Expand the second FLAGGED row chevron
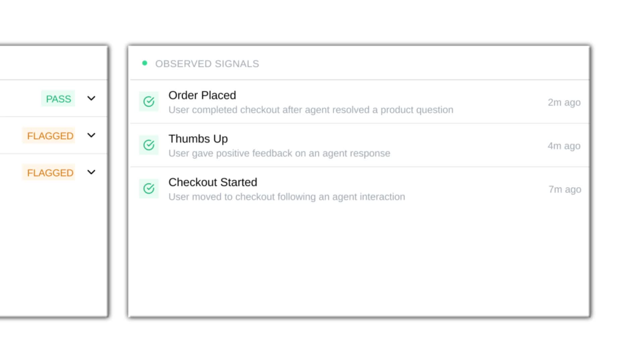Image resolution: width=644 pixels, height=362 pixels. pos(91,172)
